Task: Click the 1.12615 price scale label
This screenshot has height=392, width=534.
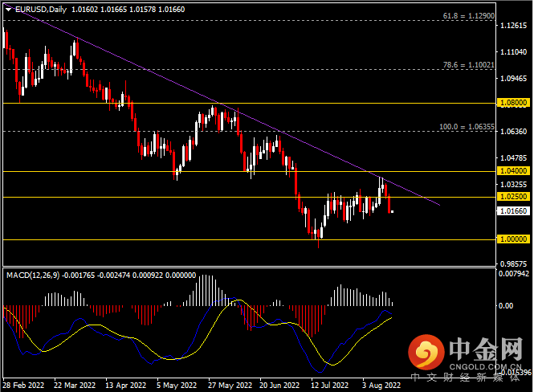Action: point(514,26)
